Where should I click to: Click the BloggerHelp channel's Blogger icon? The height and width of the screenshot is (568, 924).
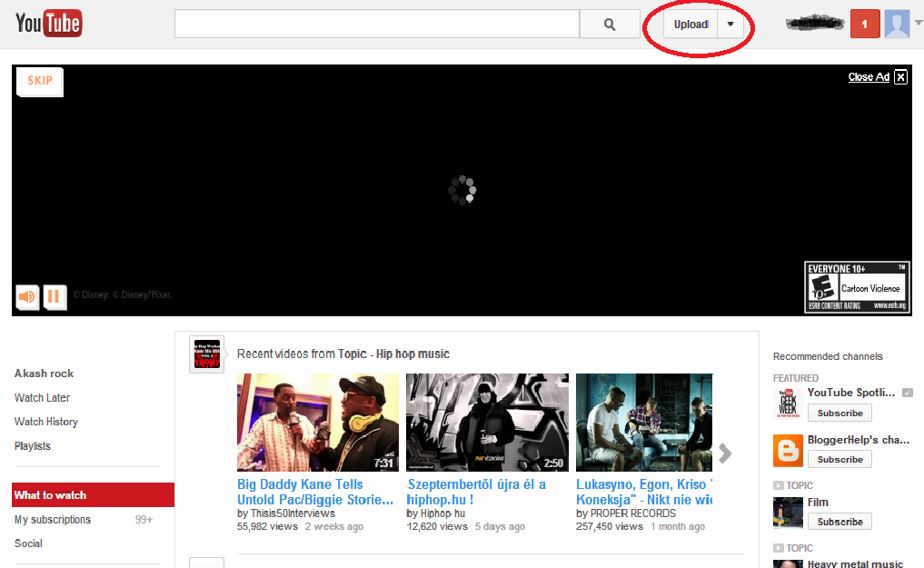click(787, 450)
